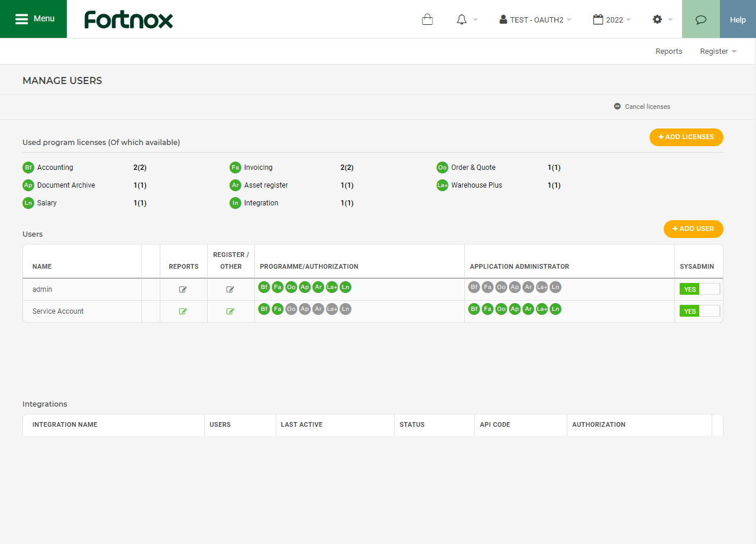The width and height of the screenshot is (756, 544).
Task: Edit Register/Other permissions for admin
Action: point(231,289)
